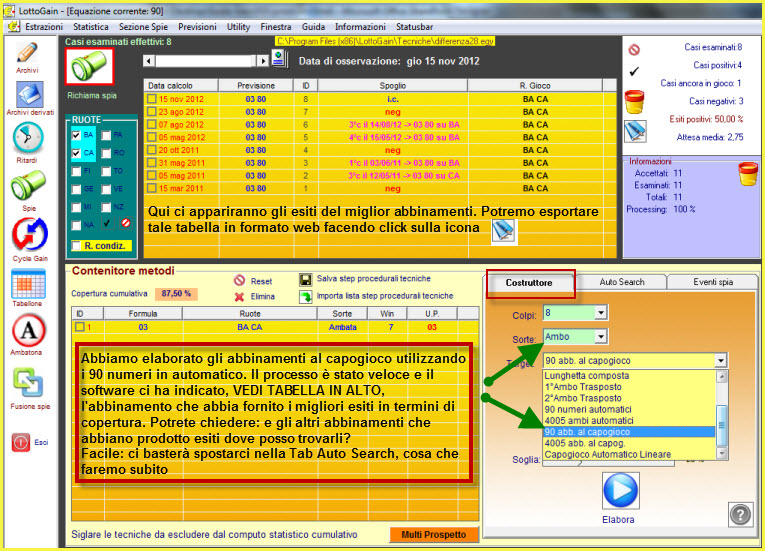765x551 pixels.
Task: Collapse the Target dropdown arrow
Action: tap(721, 361)
